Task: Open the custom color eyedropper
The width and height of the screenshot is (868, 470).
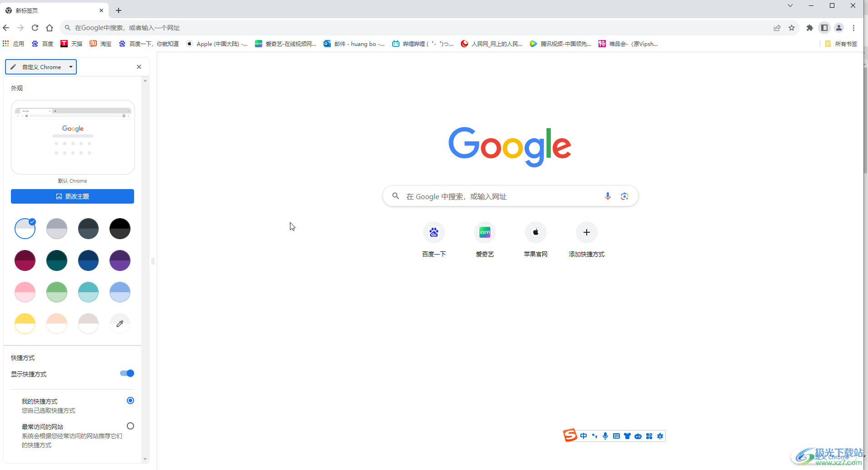Action: [120, 324]
